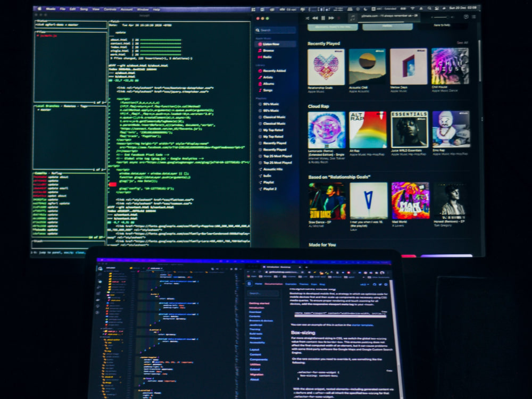Screen dimensions: 532x399
Task: Open Listen Now in Music sidebar
Action: tap(275, 44)
